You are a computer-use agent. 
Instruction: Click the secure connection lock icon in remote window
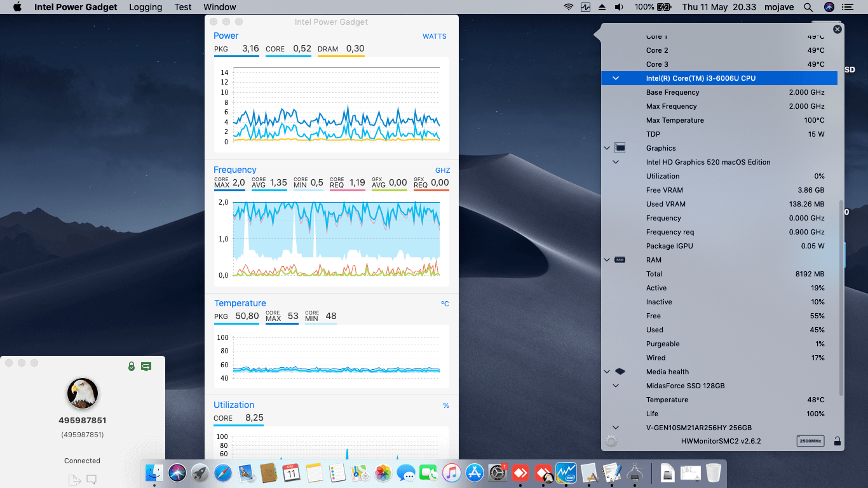coord(132,366)
